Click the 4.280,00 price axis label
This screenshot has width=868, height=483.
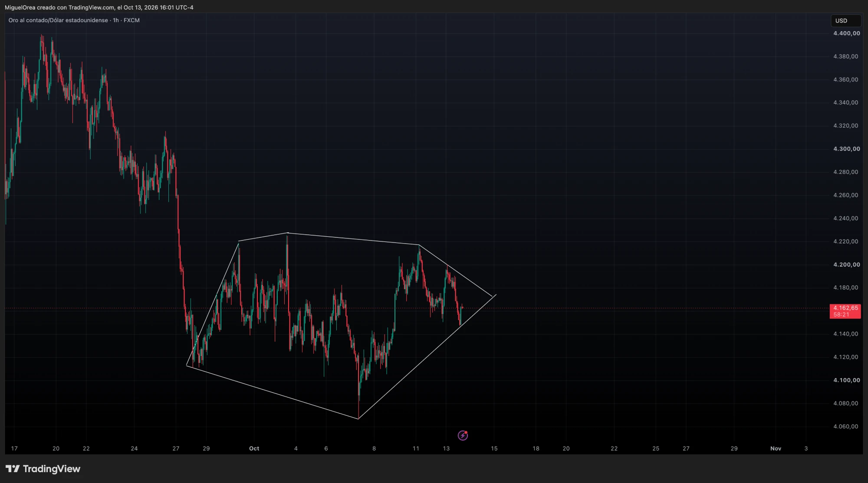tap(845, 172)
